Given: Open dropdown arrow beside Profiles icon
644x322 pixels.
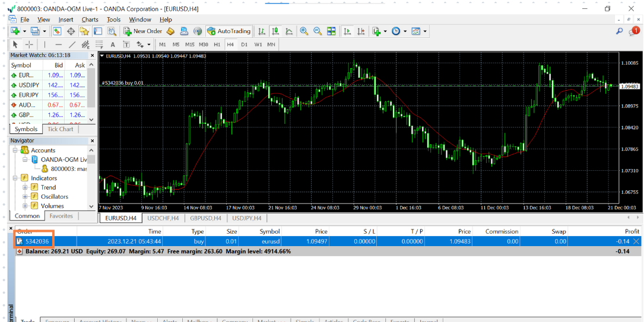Looking at the screenshot, I should click(44, 31).
